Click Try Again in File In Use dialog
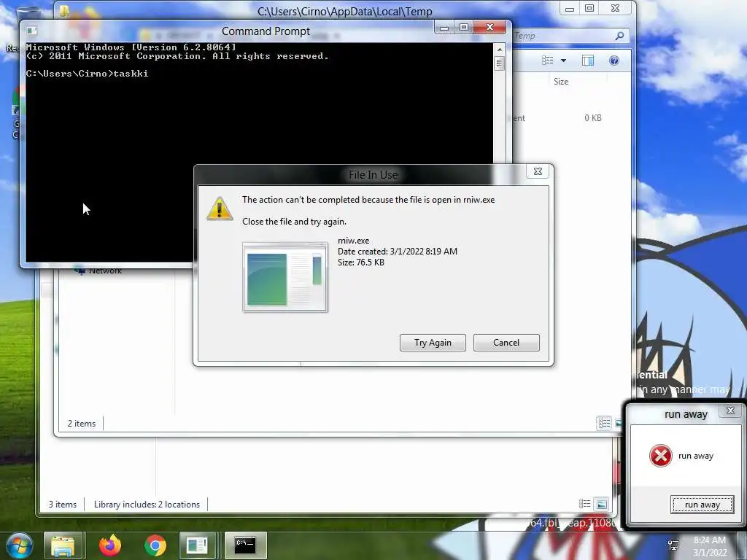This screenshot has height=560, width=747. (x=433, y=343)
